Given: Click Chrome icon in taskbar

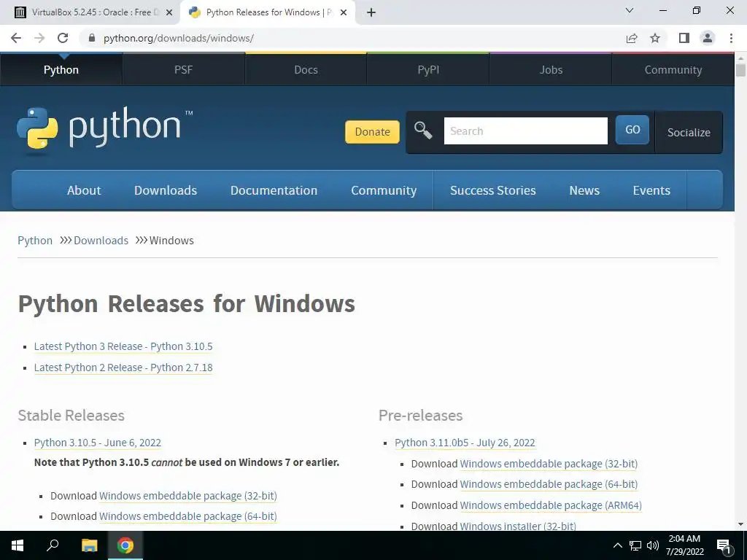Looking at the screenshot, I should (x=125, y=545).
